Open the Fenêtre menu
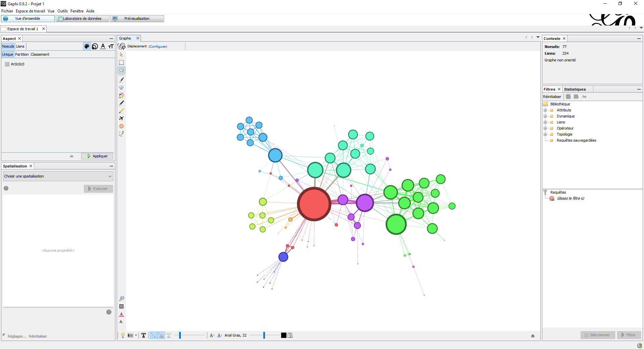Viewport: 644px width, 349px height. pyautogui.click(x=77, y=11)
